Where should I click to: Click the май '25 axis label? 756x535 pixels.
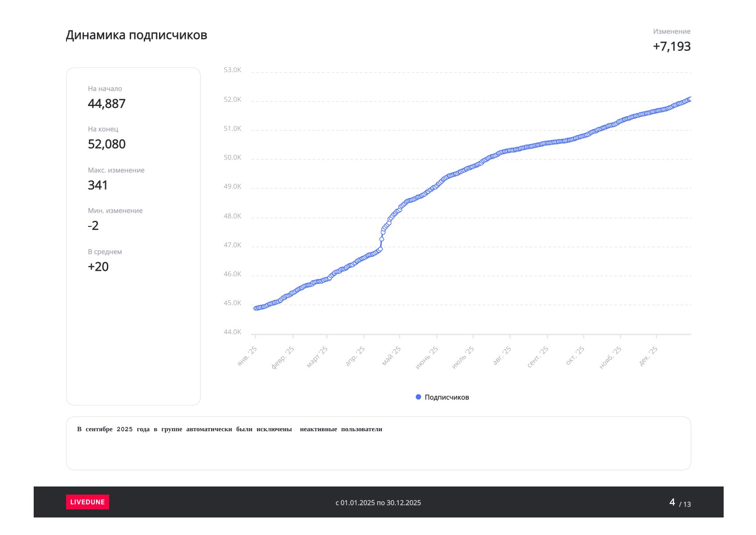[391, 356]
